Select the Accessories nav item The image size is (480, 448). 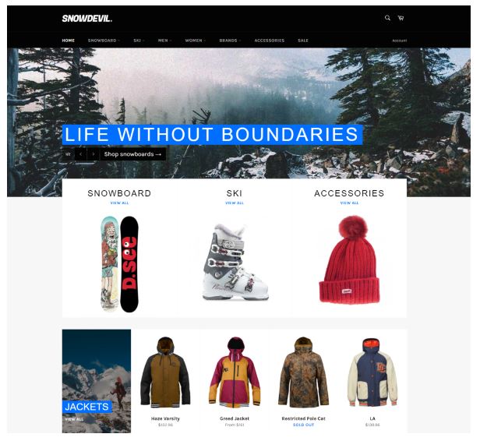coord(270,41)
